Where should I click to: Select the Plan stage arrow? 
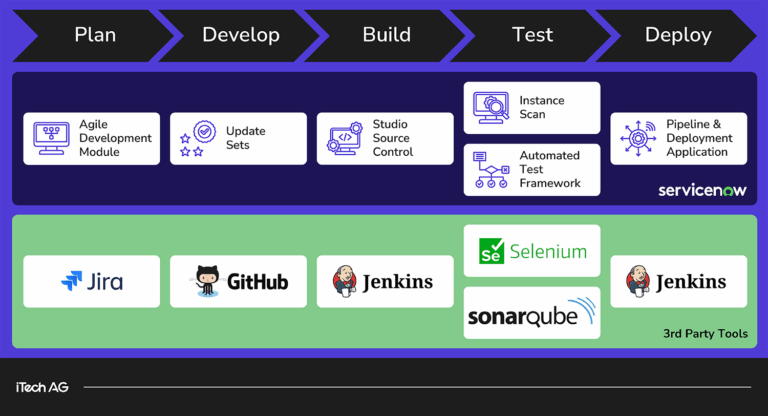pos(94,35)
